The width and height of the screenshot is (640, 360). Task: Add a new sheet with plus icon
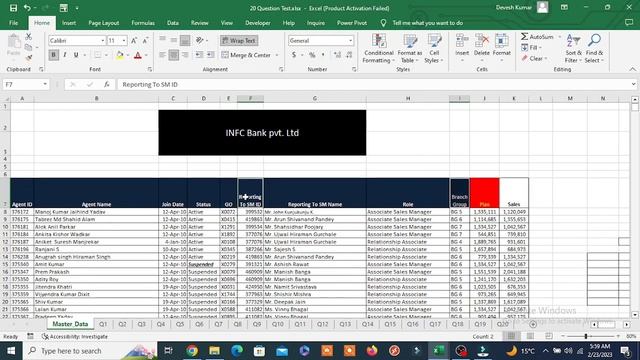pos(533,324)
